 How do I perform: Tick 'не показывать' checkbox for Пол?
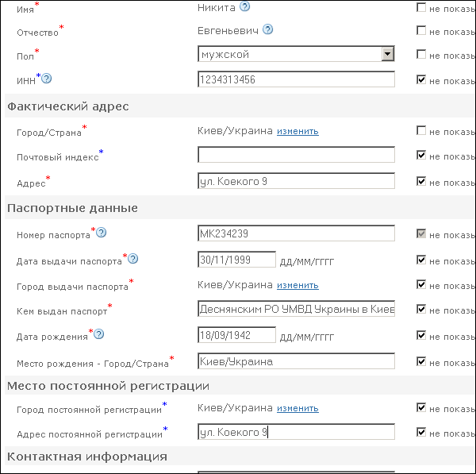click(x=421, y=54)
